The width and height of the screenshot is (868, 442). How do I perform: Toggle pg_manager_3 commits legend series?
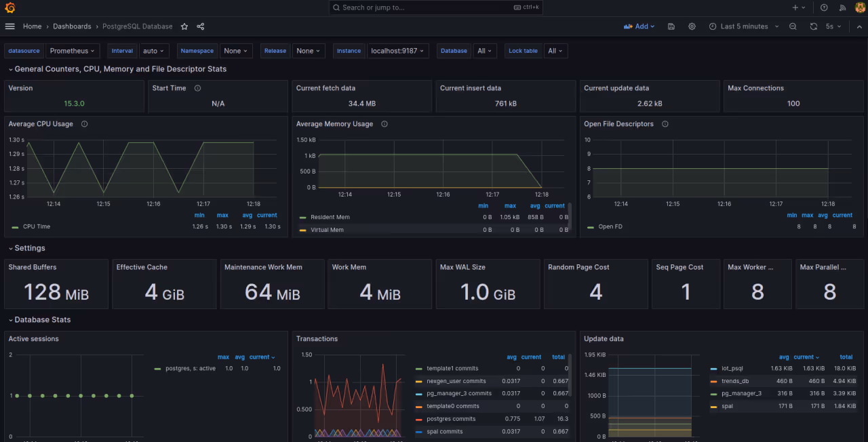pos(459,393)
